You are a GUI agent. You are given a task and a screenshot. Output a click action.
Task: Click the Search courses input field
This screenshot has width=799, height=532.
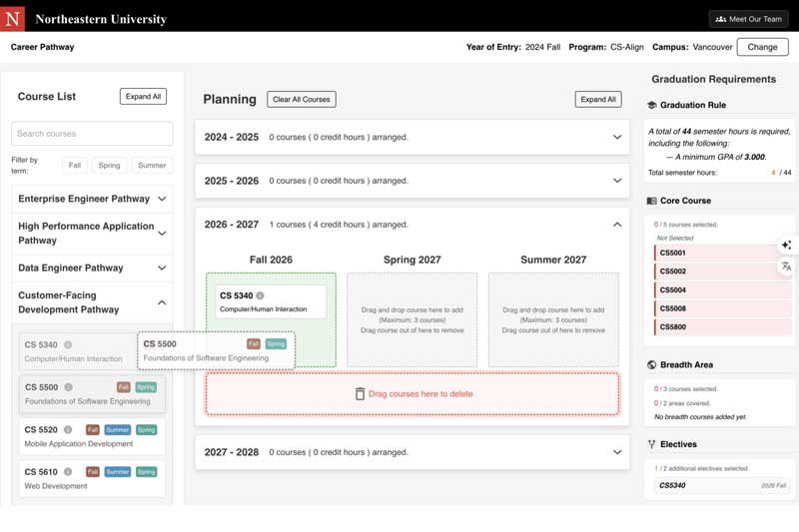point(92,134)
